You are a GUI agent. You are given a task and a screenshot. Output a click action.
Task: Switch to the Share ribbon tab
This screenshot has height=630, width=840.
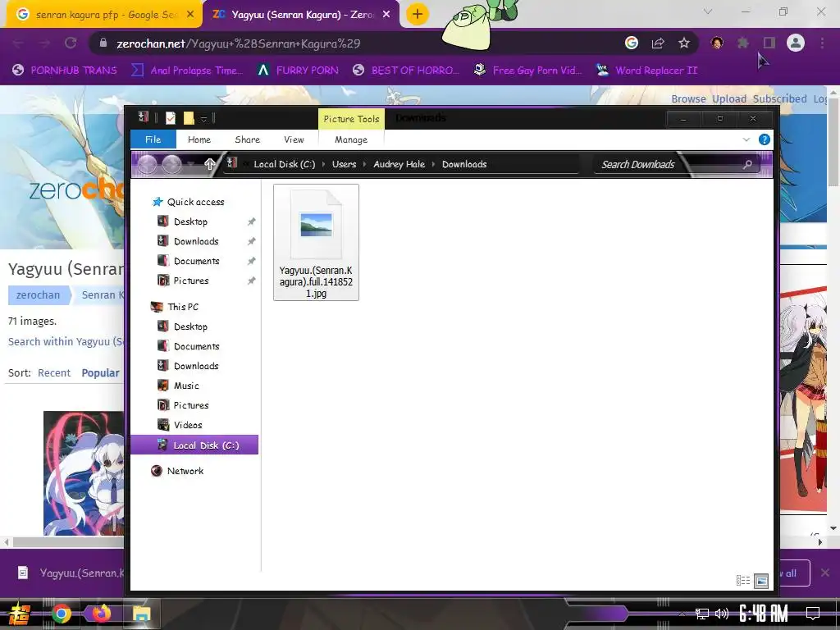point(247,139)
